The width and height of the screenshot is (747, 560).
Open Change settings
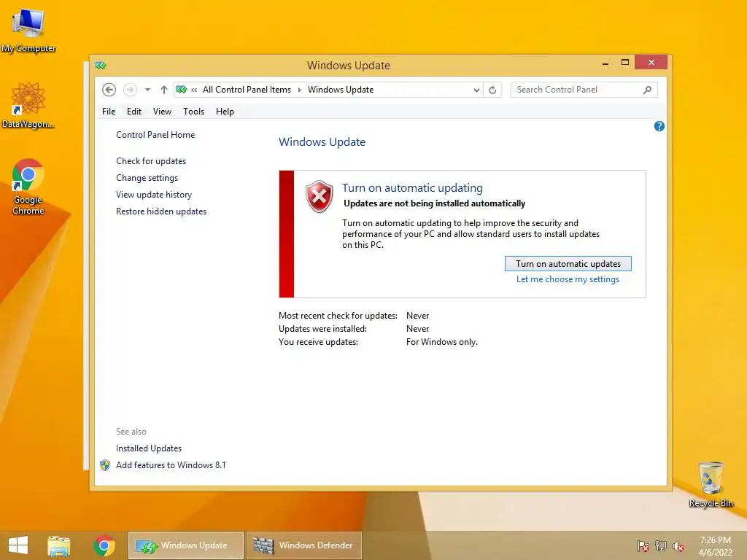click(x=147, y=178)
